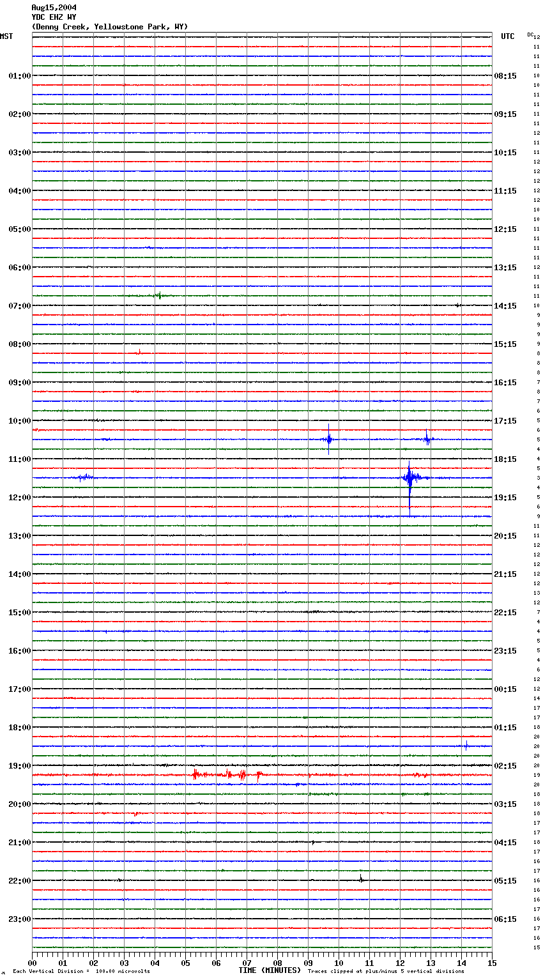Click the date header Aug15,2004
543x980 pixels.
click(54, 8)
